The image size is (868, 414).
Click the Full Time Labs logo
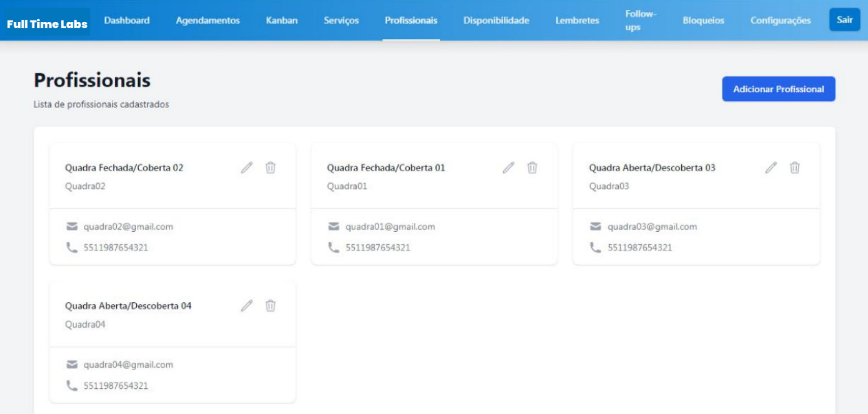47,24
